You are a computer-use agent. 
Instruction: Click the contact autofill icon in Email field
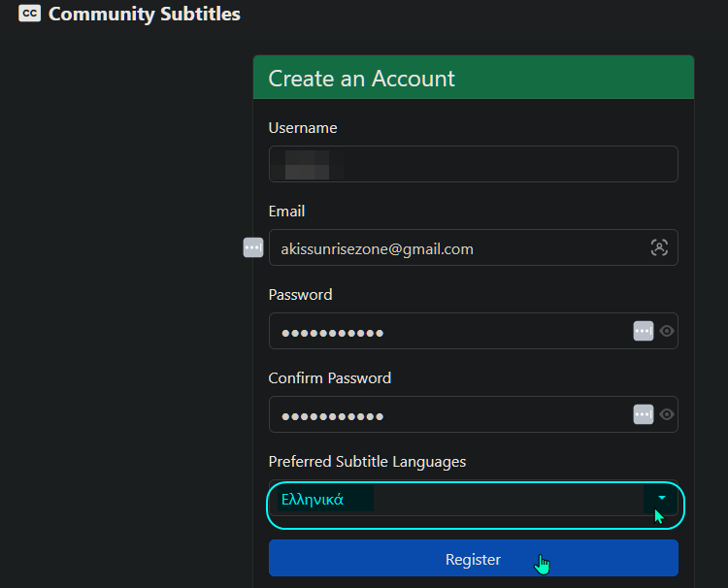coord(659,247)
